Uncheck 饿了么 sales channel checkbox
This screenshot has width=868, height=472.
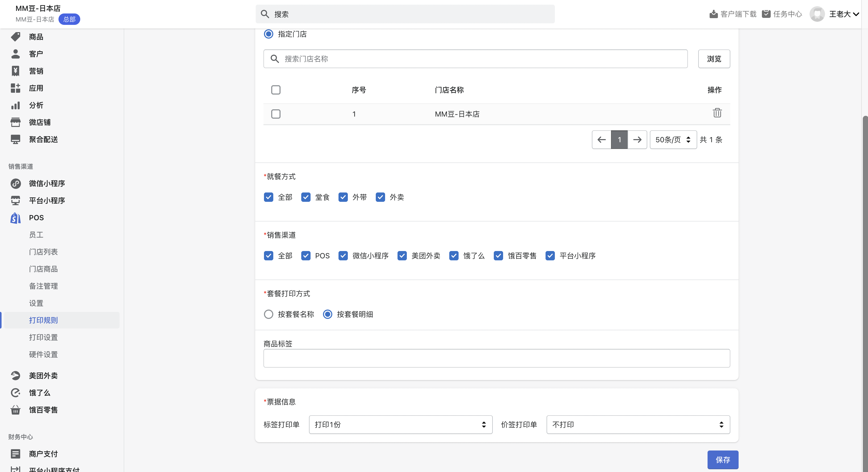click(454, 256)
